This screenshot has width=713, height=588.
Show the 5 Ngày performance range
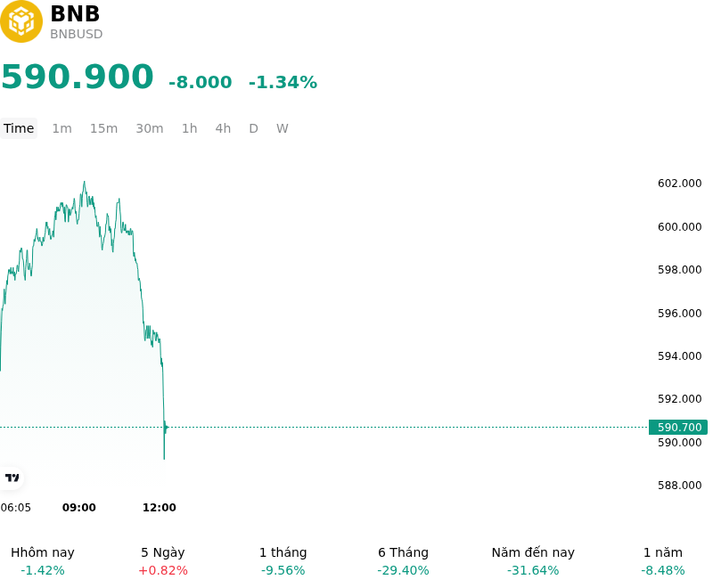(x=163, y=561)
